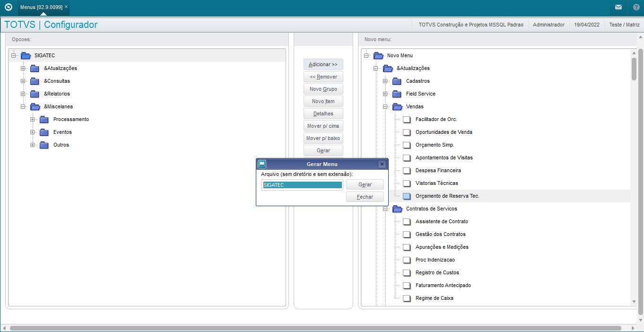Click the &Relatorios folder icon
Viewport: 644px width, 332px height.
tap(35, 94)
